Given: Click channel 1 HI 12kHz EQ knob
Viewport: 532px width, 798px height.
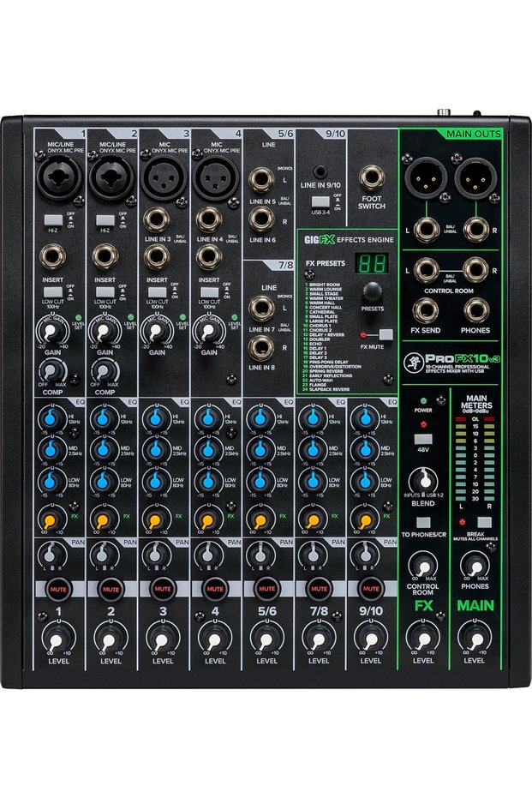Looking at the screenshot, I should 51,419.
